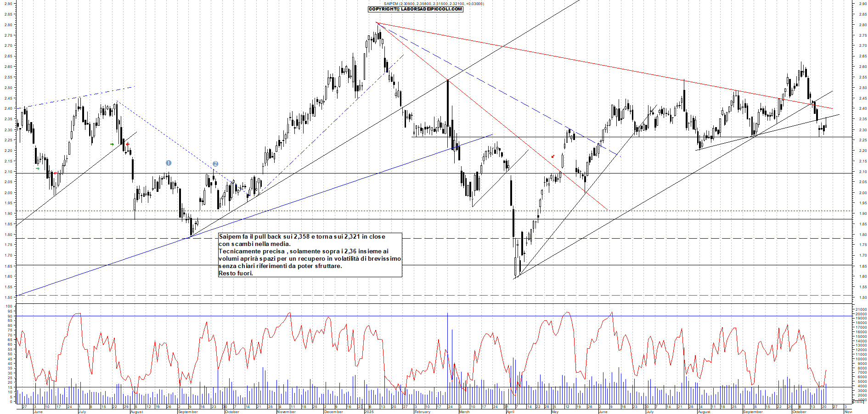The height and width of the screenshot is (414, 868).
Task: Click the circled number 1 marker
Action: point(169,163)
